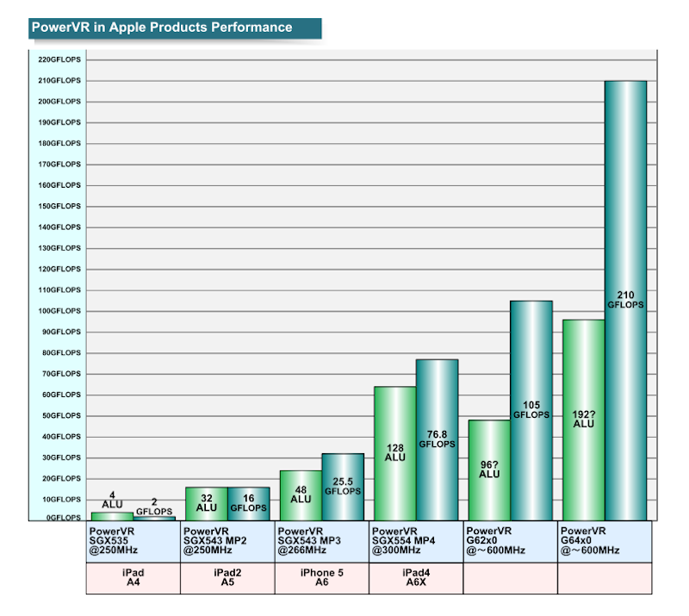689x616 pixels.
Task: Click the 'PowerVR in Apple Products Performance' title
Action: pos(162,28)
